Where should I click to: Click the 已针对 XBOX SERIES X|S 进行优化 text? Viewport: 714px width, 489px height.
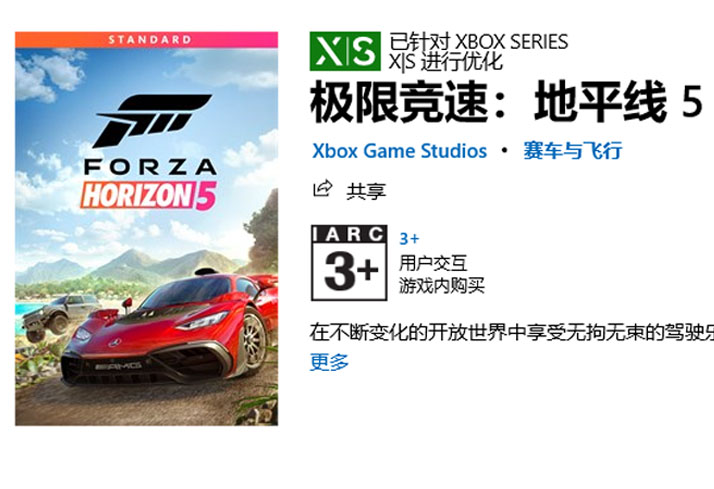tap(478, 52)
